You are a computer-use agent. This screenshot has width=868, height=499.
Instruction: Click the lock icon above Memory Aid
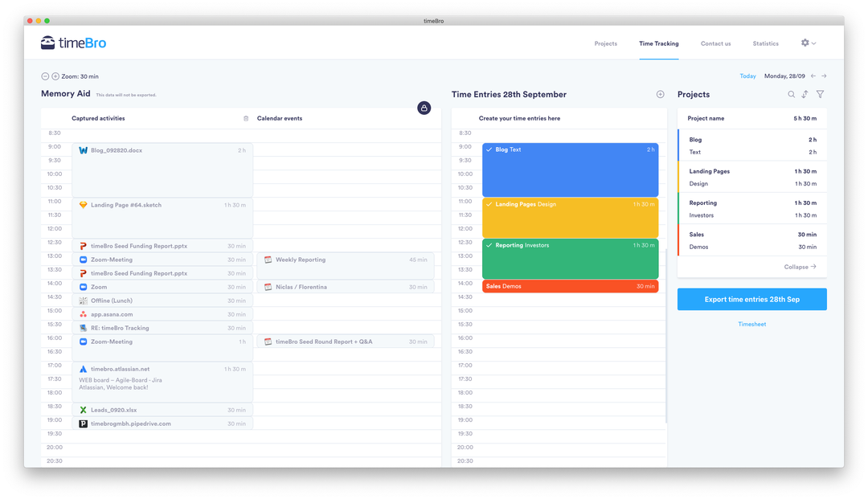click(x=424, y=108)
